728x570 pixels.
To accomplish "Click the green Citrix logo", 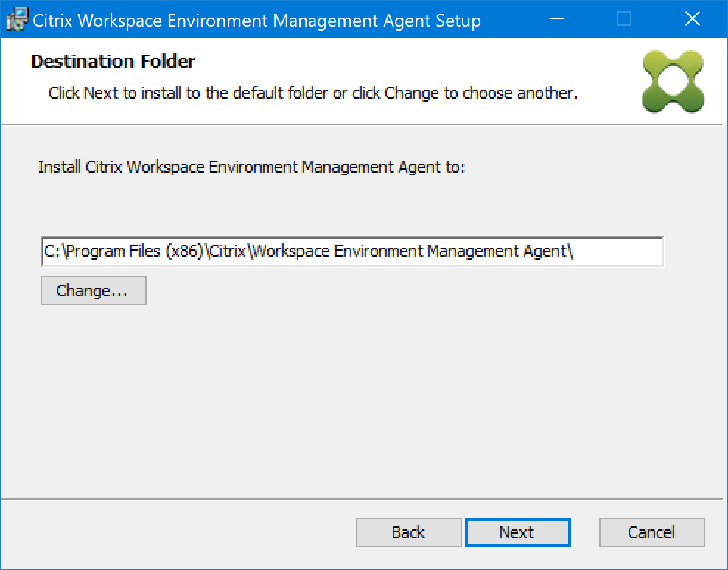I will pos(673,81).
